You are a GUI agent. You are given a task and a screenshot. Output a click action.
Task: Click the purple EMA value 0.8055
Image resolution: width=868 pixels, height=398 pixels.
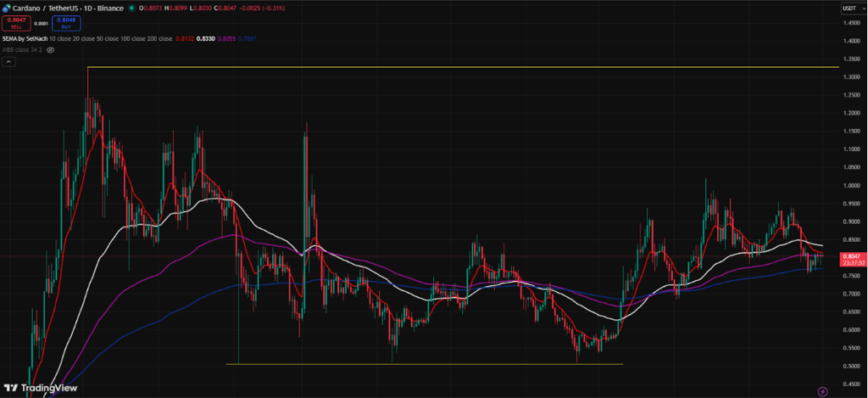(x=227, y=39)
